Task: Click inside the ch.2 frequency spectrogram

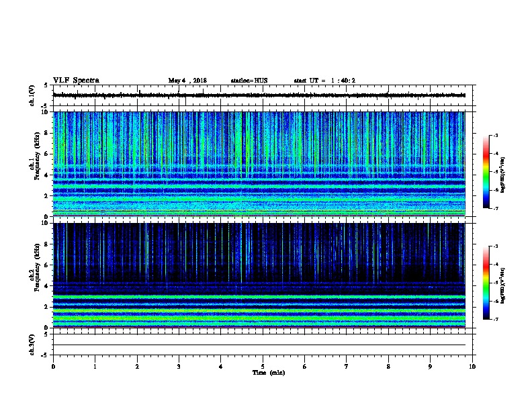Action: click(259, 275)
